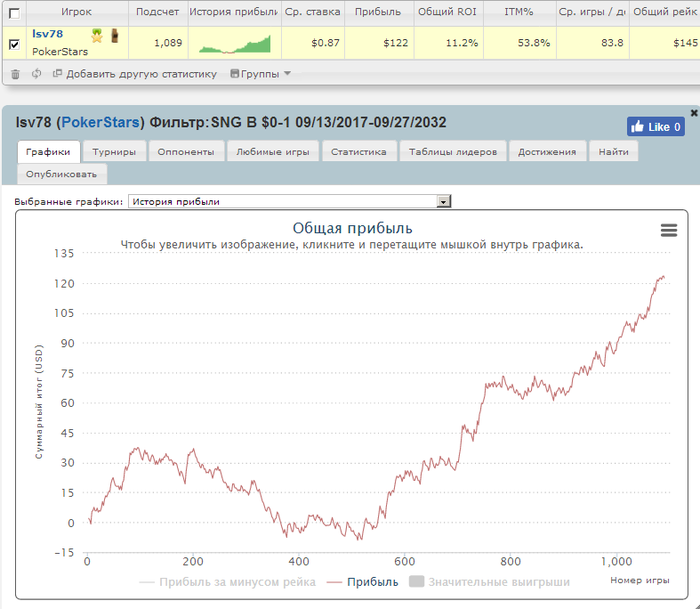Switch to the 'Графики' tab
Screen dimensions: 700x609
click(49, 152)
